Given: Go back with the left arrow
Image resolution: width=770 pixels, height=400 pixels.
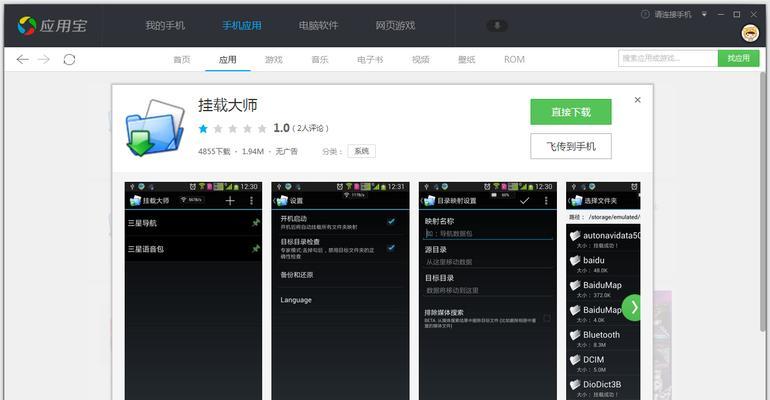Looking at the screenshot, I should coord(23,59).
